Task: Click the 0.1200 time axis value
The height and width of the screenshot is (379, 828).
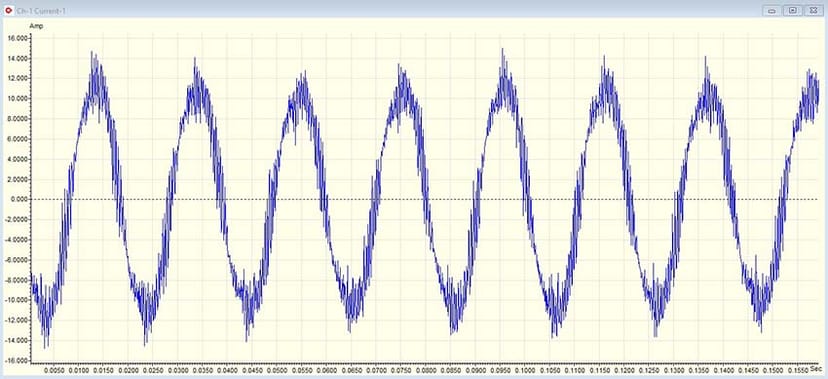Action: [625, 371]
